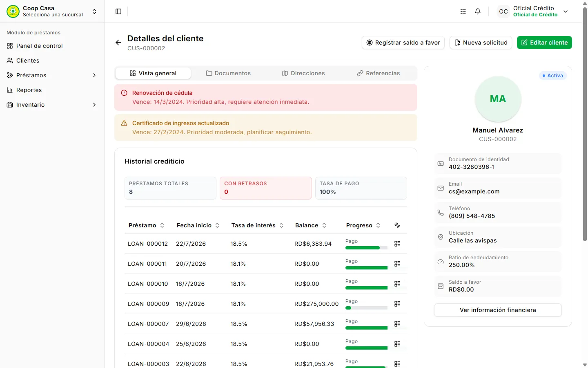Switch to Vista general tab
The height and width of the screenshot is (368, 588).
click(153, 73)
